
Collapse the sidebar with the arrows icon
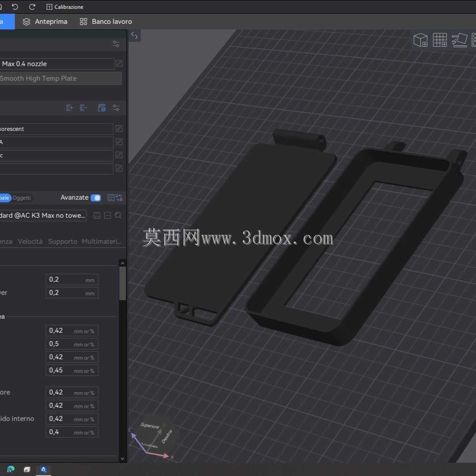[x=134, y=36]
